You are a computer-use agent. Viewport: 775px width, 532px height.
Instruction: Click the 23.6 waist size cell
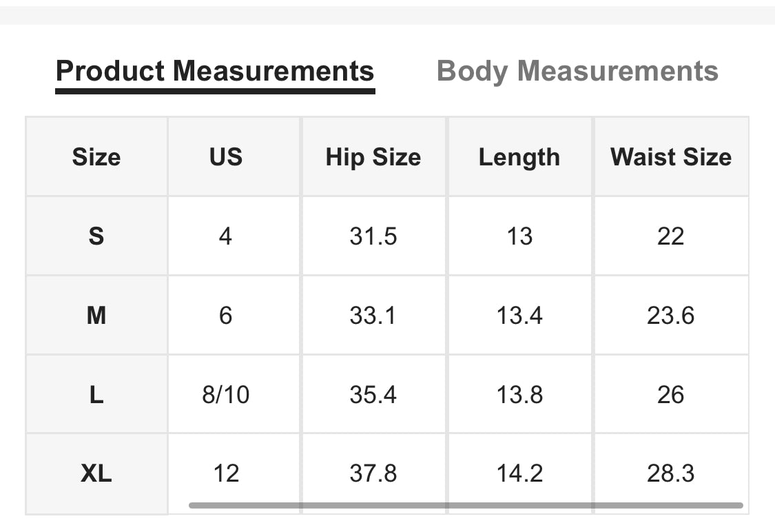[x=671, y=316]
